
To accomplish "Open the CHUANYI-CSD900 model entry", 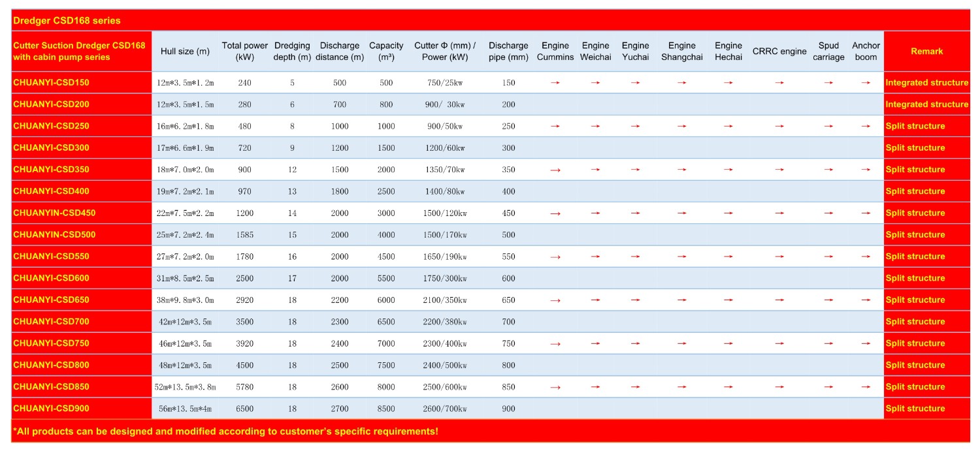I will [x=51, y=409].
